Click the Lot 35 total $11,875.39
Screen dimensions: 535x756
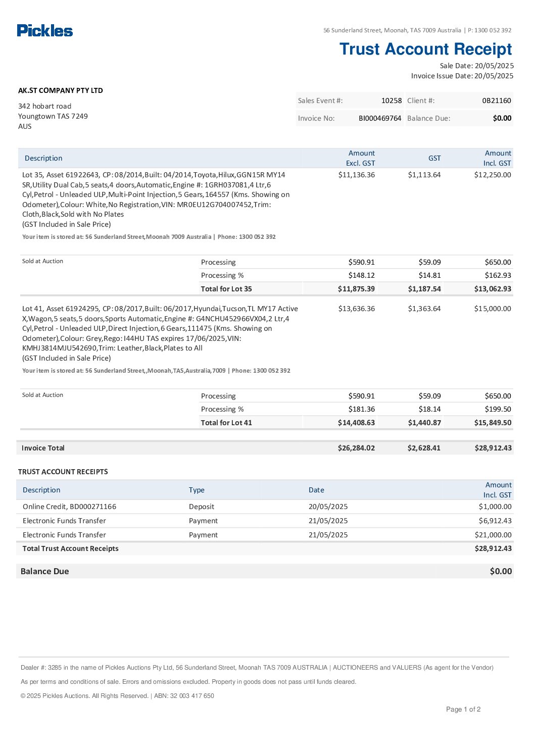[357, 289]
